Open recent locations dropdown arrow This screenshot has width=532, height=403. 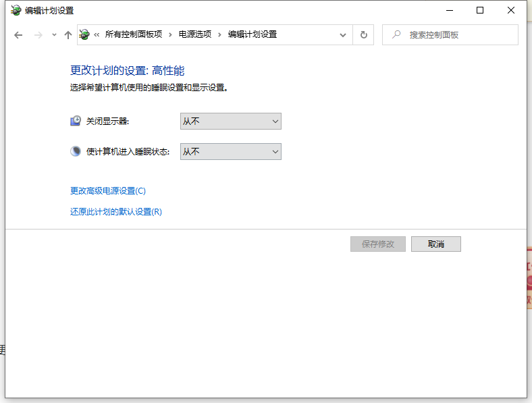(x=54, y=34)
